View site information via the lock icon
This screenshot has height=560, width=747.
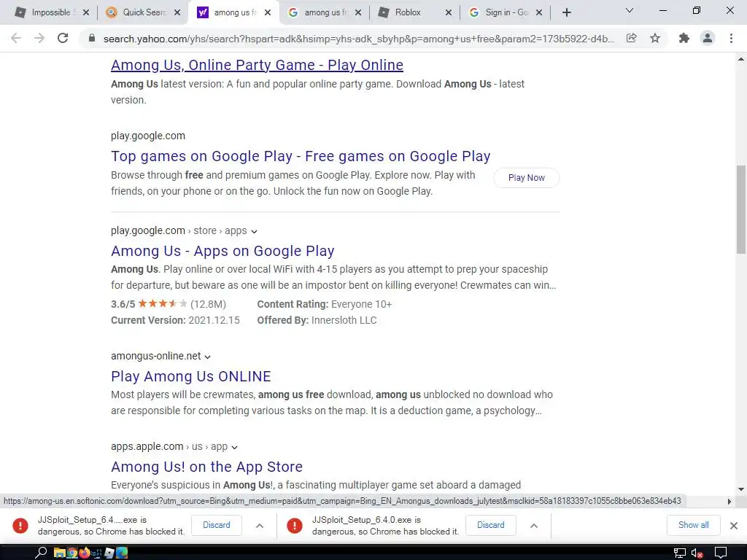click(92, 38)
